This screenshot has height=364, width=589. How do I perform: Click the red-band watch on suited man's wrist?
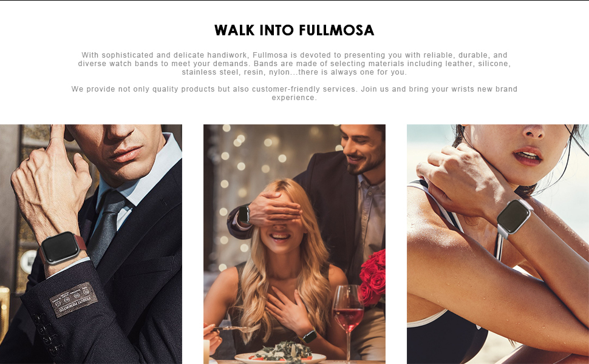pos(62,248)
